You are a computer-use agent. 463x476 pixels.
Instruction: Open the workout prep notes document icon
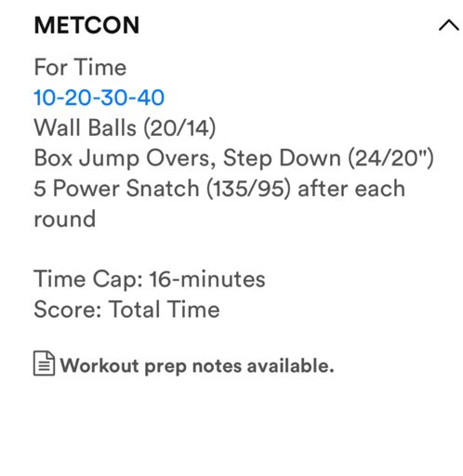(x=44, y=364)
